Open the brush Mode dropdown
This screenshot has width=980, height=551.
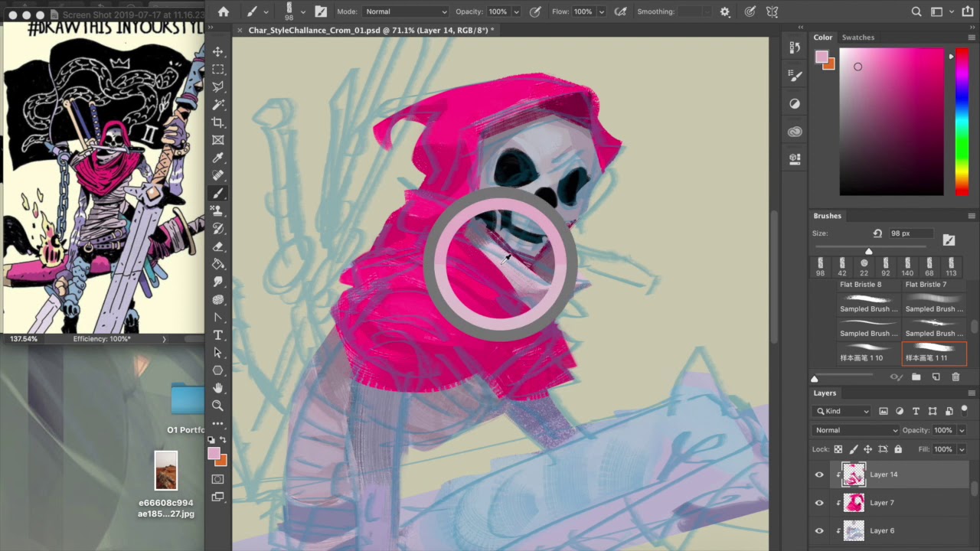404,11
